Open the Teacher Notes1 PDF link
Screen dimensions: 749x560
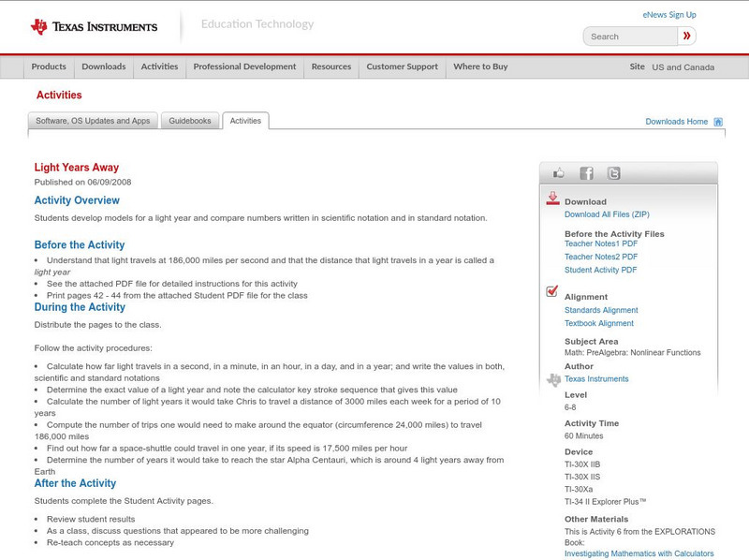pyautogui.click(x=600, y=243)
